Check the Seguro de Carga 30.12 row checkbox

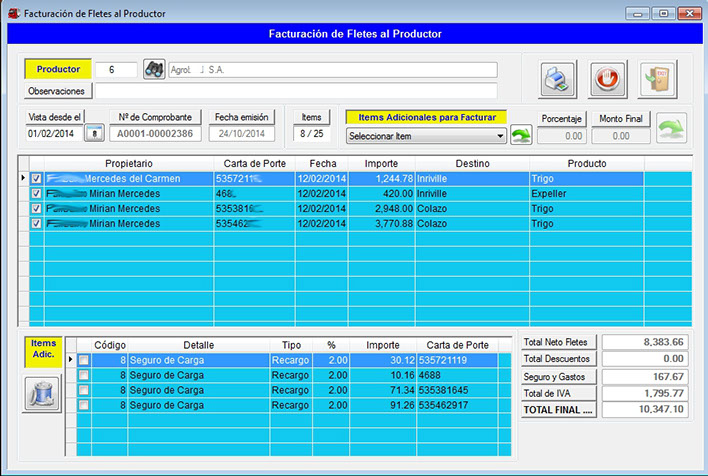click(84, 360)
